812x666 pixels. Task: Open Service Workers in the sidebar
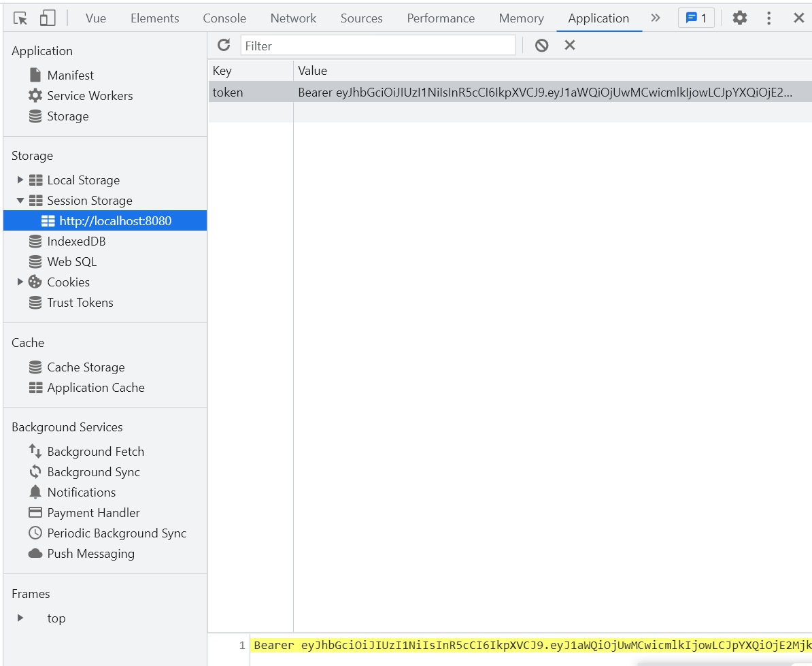pyautogui.click(x=90, y=96)
